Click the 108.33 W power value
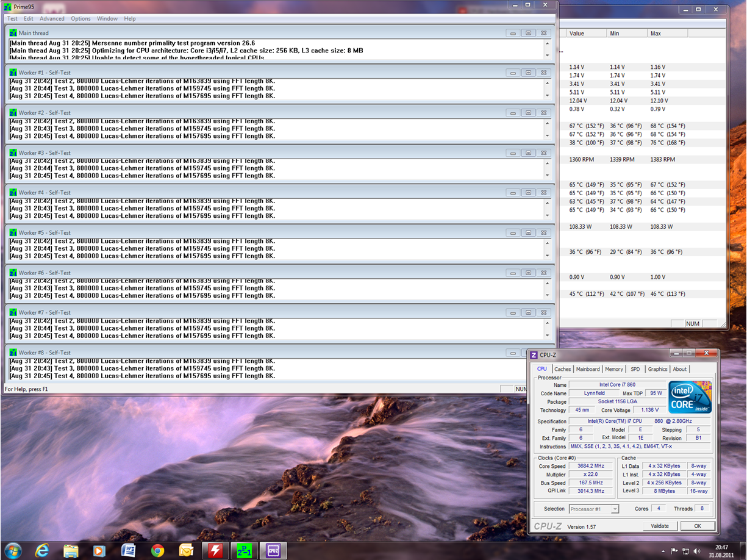 [x=582, y=226]
